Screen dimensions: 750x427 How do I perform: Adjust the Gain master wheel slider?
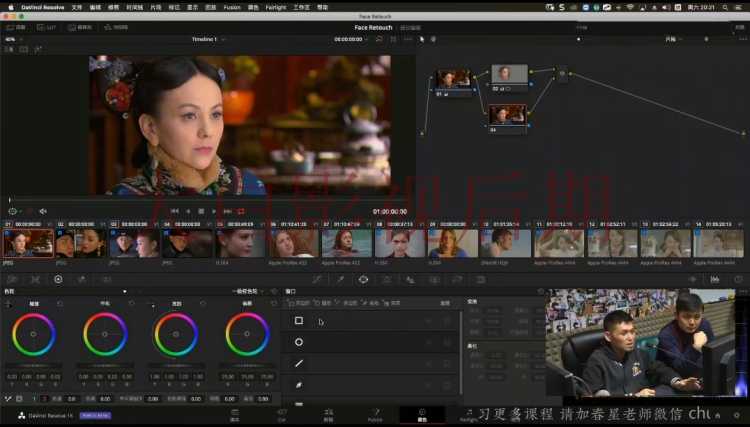pos(176,366)
